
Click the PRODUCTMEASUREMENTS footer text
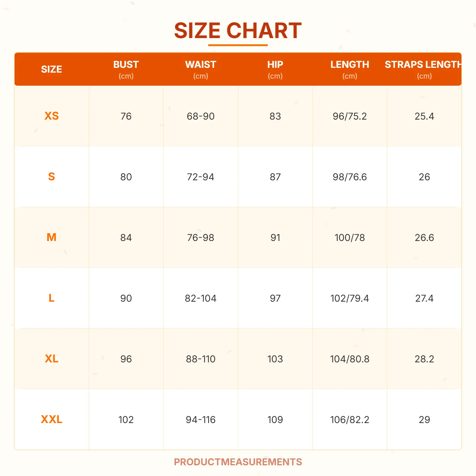click(238, 462)
